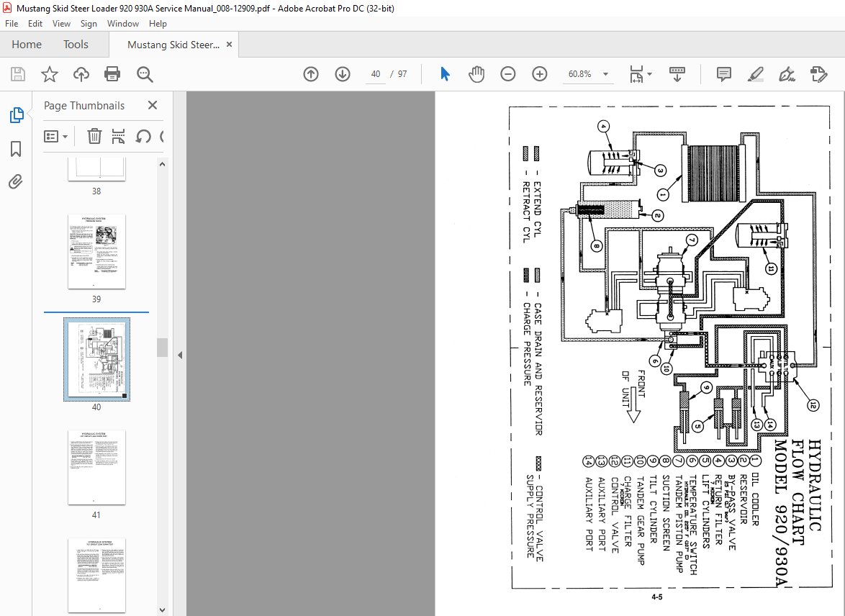Viewport: 845px width, 616px height.
Task: Upload the file to cloud storage
Action: pos(81,74)
